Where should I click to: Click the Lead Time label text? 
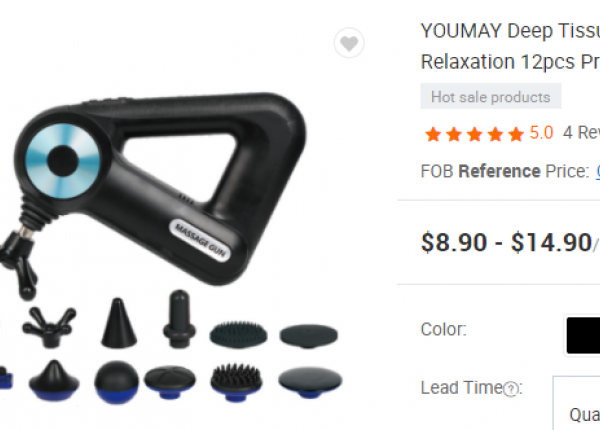coord(461,388)
